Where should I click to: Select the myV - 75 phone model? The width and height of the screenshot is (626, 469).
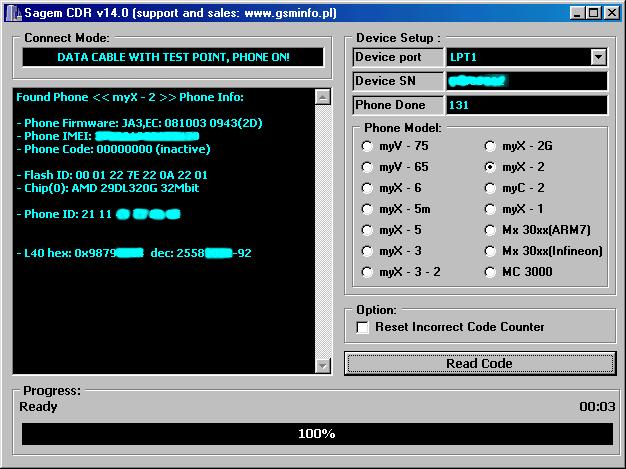(x=367, y=146)
